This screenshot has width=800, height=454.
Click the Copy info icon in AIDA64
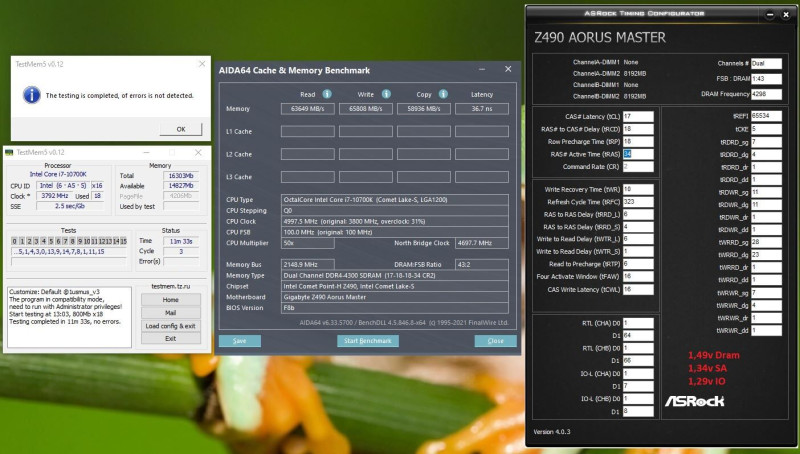coord(443,94)
